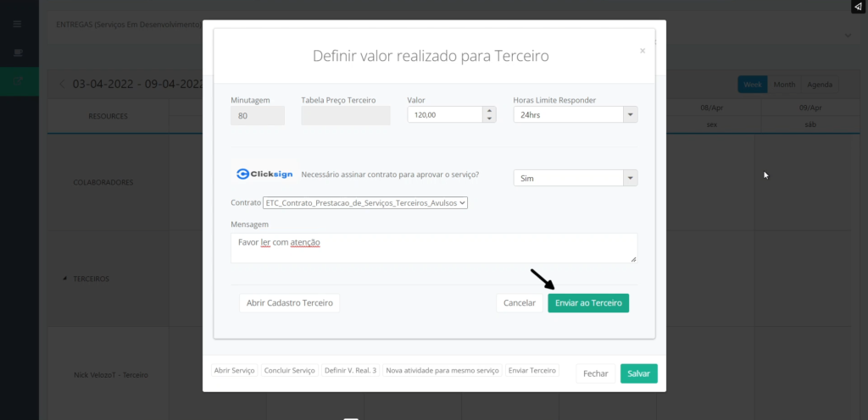The image size is (868, 420).
Task: Go to previous week with left chevron
Action: click(x=62, y=84)
